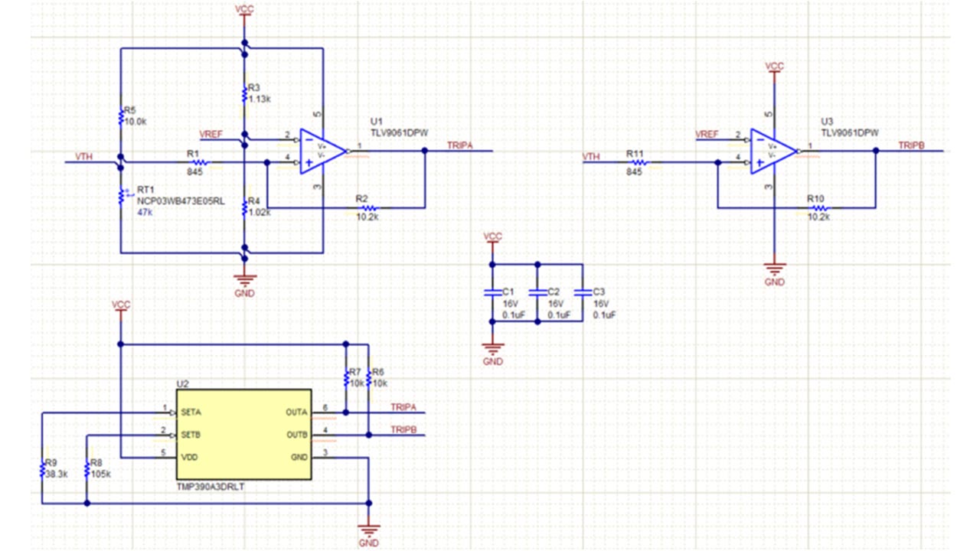The image size is (980, 551).
Task: Select the RT1 thermistor symbol
Action: point(121,196)
